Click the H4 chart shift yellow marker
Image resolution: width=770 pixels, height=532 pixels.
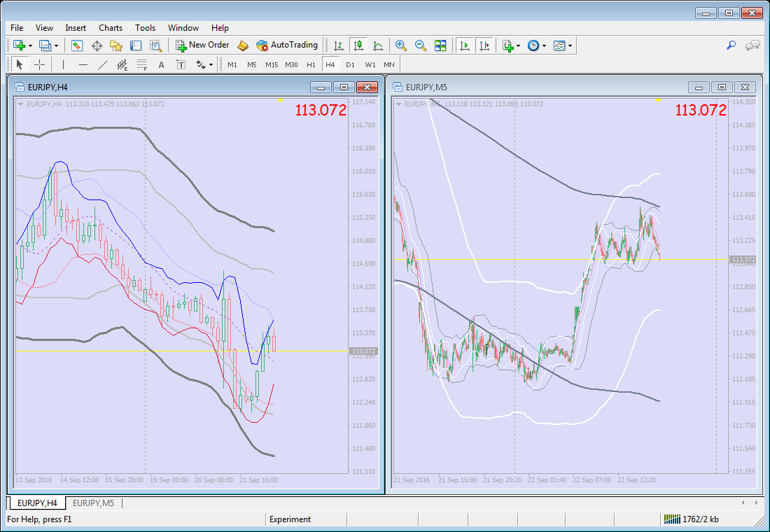point(280,100)
